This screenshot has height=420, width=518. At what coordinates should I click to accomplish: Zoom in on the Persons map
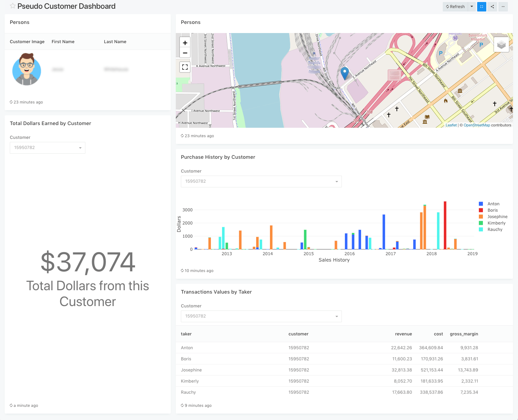click(185, 42)
